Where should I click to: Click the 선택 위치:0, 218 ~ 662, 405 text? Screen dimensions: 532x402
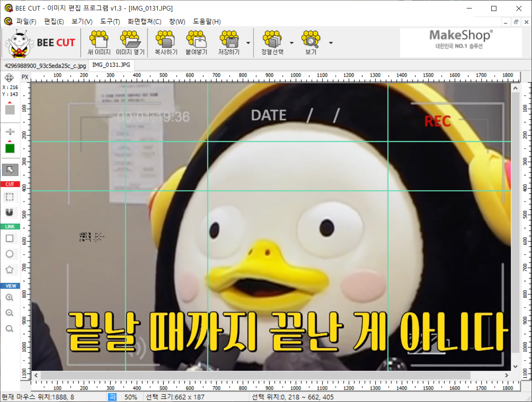coord(292,397)
